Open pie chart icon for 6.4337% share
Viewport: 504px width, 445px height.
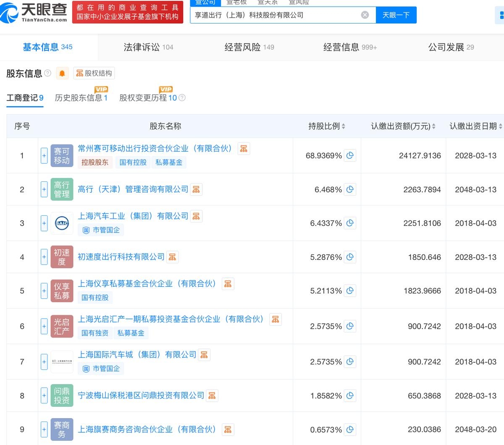350,223
